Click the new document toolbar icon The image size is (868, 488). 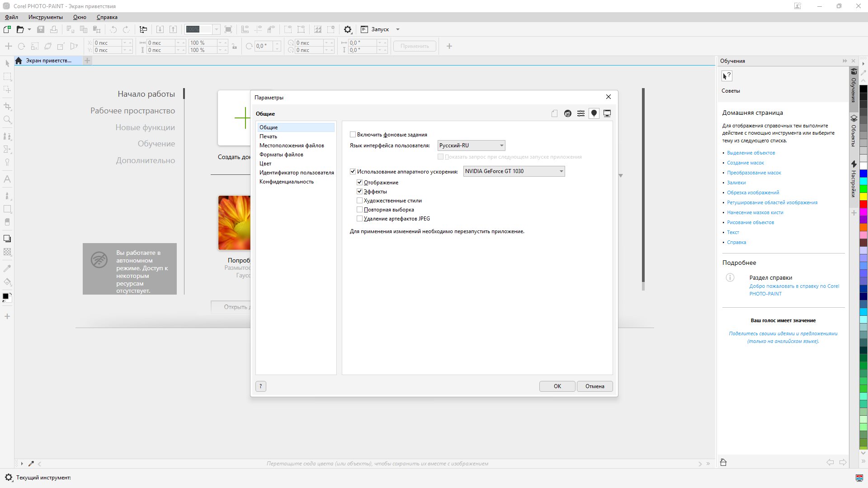pos(7,29)
